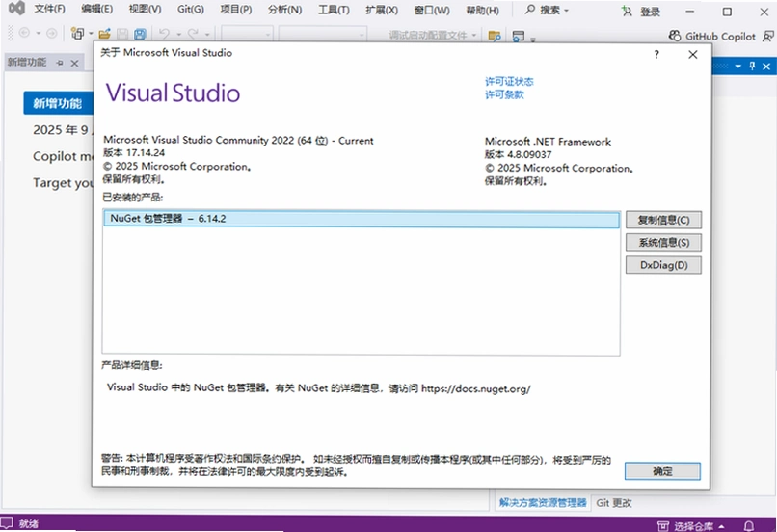Open notifications bell in status bar
The height and width of the screenshot is (532, 777).
coord(749,525)
